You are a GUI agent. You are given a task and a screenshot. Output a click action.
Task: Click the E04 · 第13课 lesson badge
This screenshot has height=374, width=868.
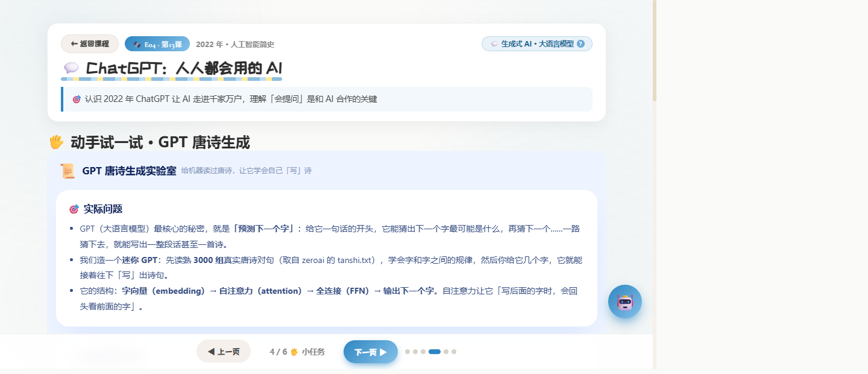click(157, 44)
